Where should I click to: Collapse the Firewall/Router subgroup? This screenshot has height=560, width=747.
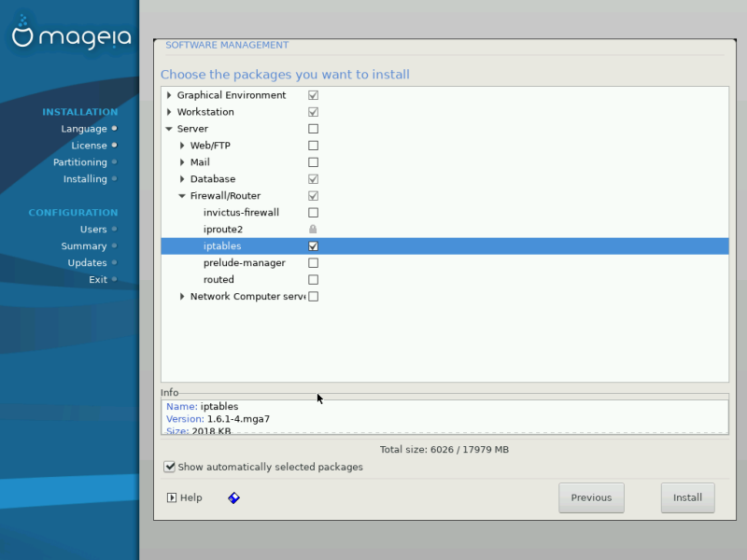coord(182,196)
